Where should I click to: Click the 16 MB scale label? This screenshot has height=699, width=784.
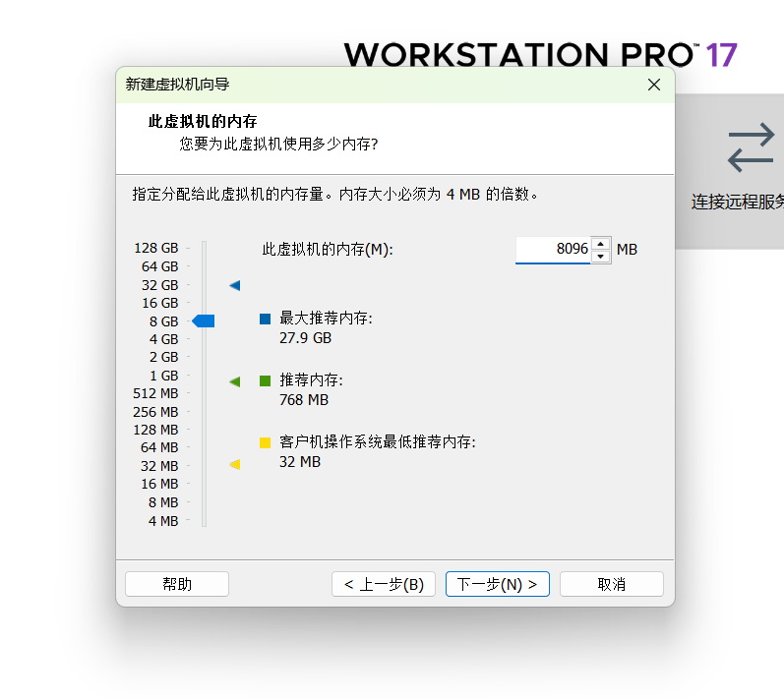point(159,484)
